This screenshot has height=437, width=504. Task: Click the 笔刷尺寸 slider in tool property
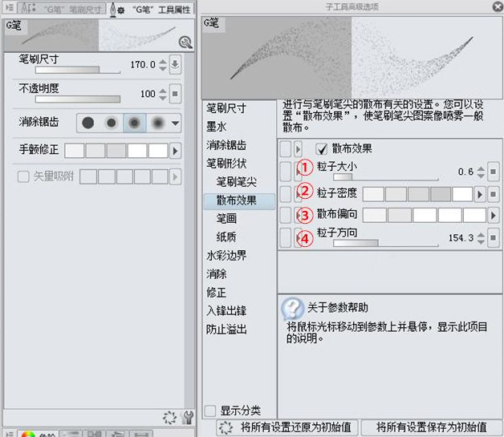click(78, 70)
